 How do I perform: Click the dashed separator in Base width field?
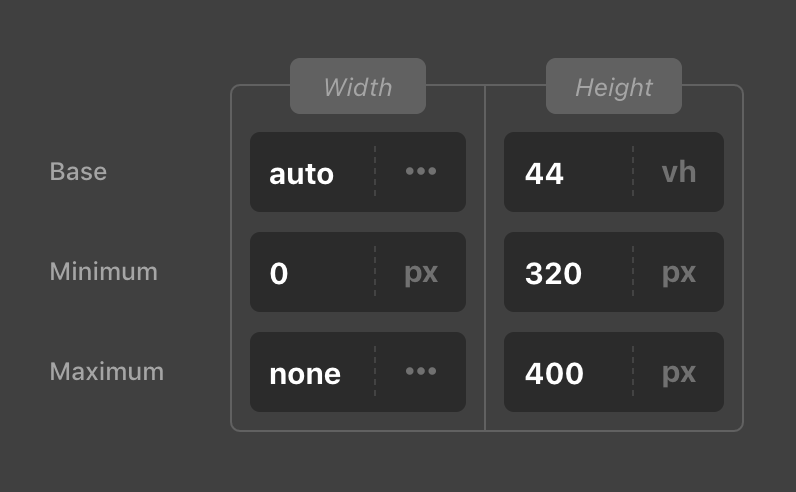(x=375, y=172)
